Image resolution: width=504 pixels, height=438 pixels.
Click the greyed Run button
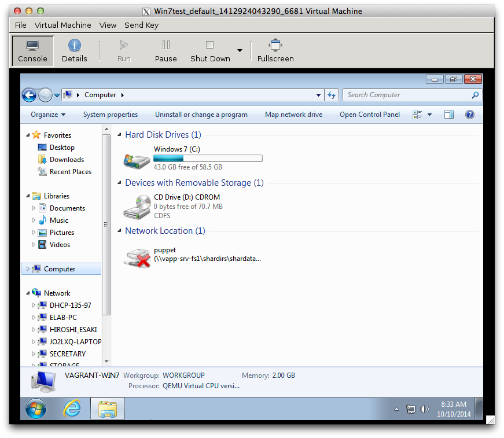click(124, 51)
